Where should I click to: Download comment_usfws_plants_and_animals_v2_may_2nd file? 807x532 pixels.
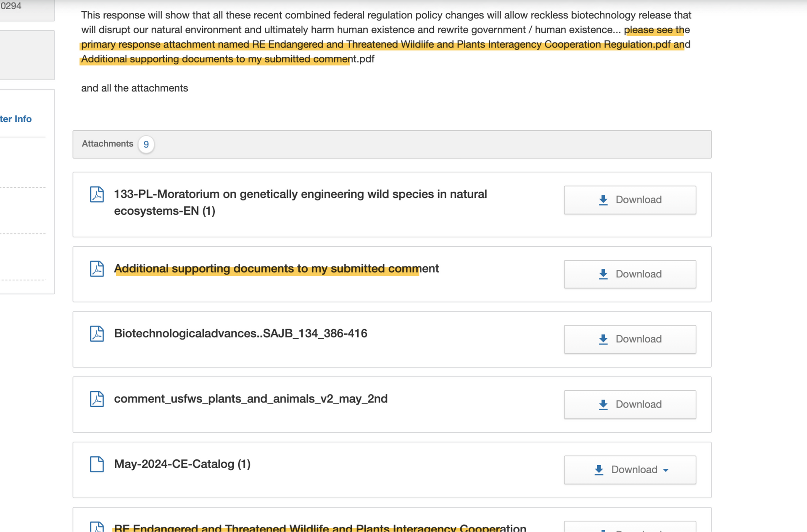click(630, 404)
